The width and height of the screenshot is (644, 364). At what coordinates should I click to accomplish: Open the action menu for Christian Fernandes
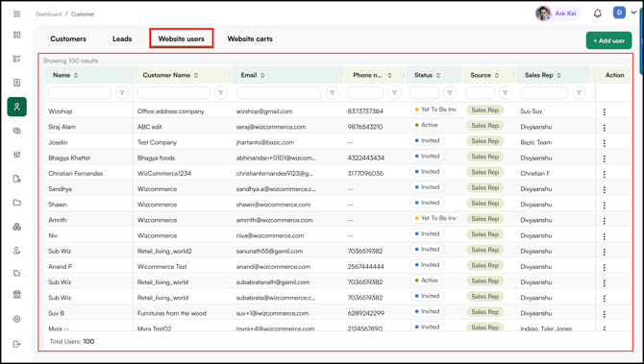click(605, 175)
